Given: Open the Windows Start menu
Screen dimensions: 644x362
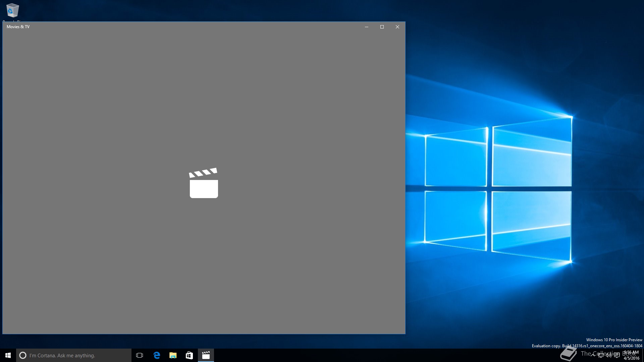Looking at the screenshot, I should tap(8, 355).
